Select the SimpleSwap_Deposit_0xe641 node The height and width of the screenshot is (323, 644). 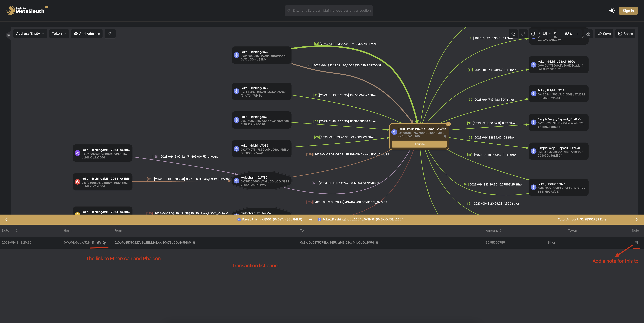[559, 151]
